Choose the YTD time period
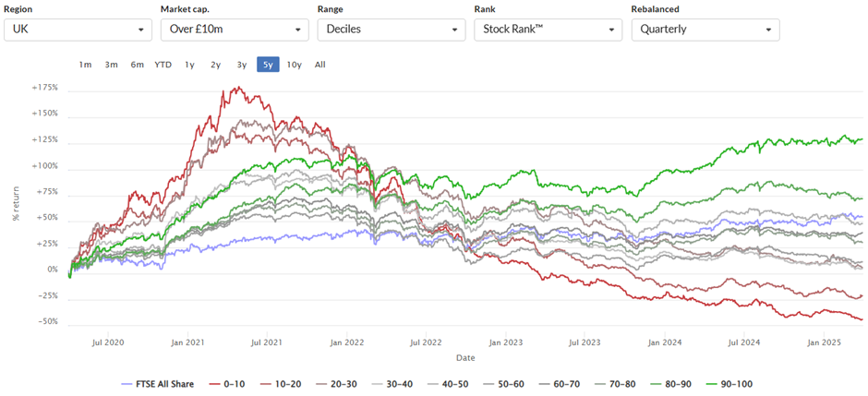This screenshot has width=868, height=396. pos(163,65)
